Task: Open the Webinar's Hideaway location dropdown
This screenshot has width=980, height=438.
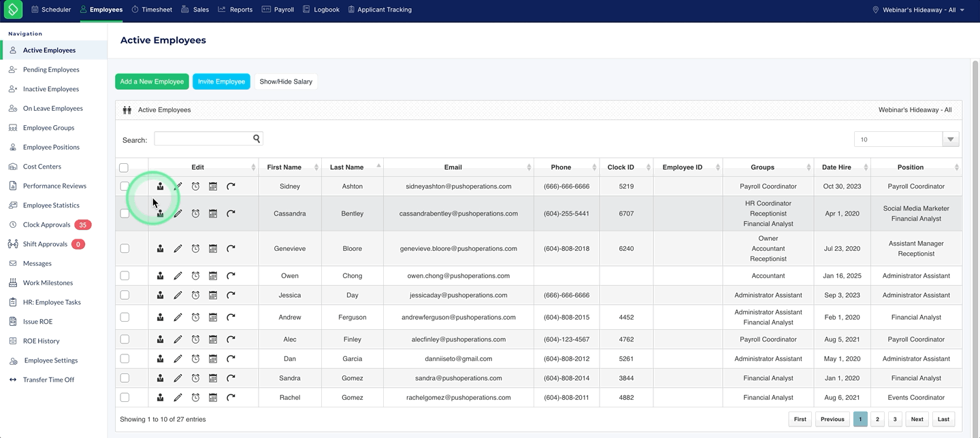Action: point(919,10)
